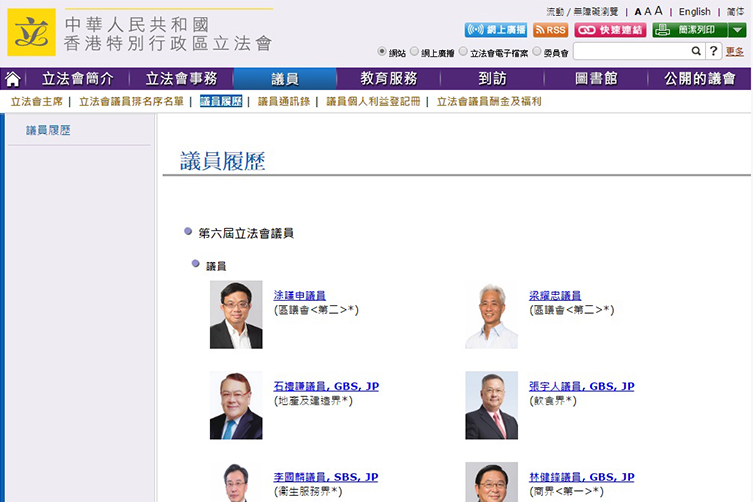
Task: Click the 網上廣播 webcast button
Action: click(496, 30)
